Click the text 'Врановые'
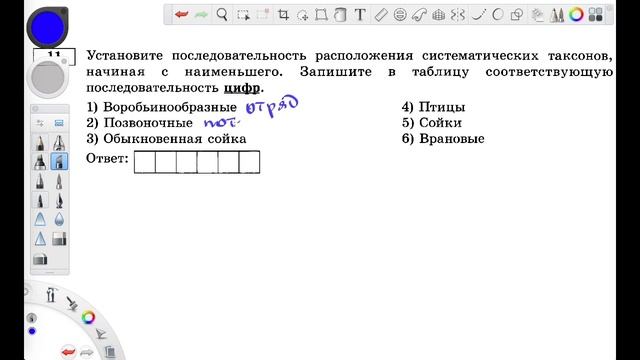Viewport: 640px width, 360px height. [452, 139]
